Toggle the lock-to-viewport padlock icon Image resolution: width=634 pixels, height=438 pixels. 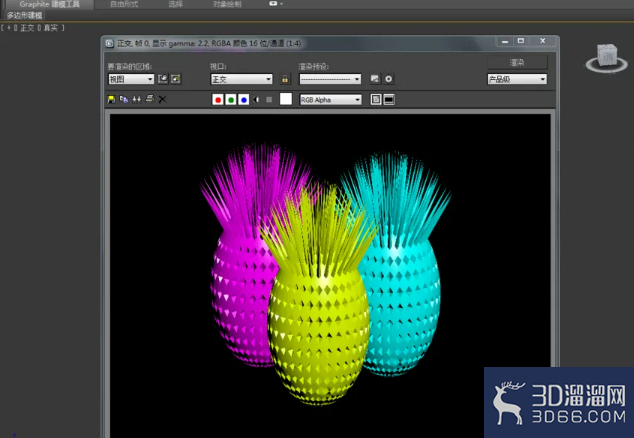coord(285,79)
